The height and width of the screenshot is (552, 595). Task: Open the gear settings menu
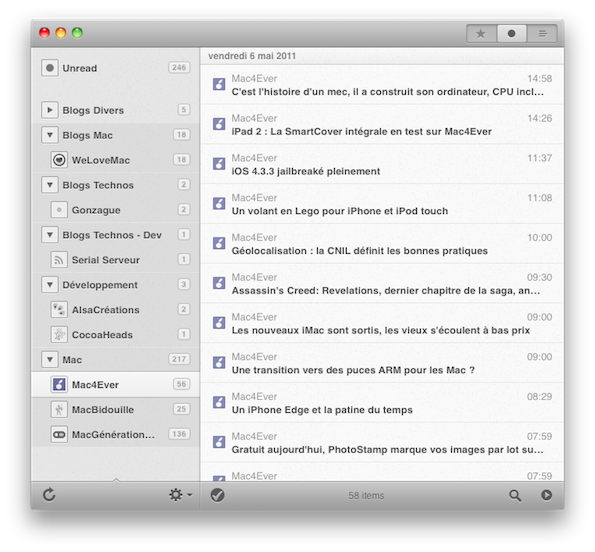180,495
